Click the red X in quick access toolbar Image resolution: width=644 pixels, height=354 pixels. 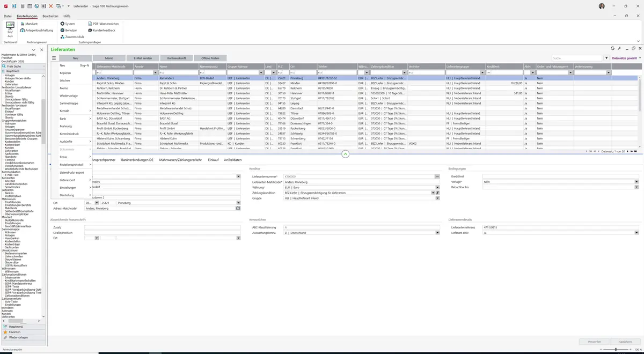pyautogui.click(x=51, y=6)
